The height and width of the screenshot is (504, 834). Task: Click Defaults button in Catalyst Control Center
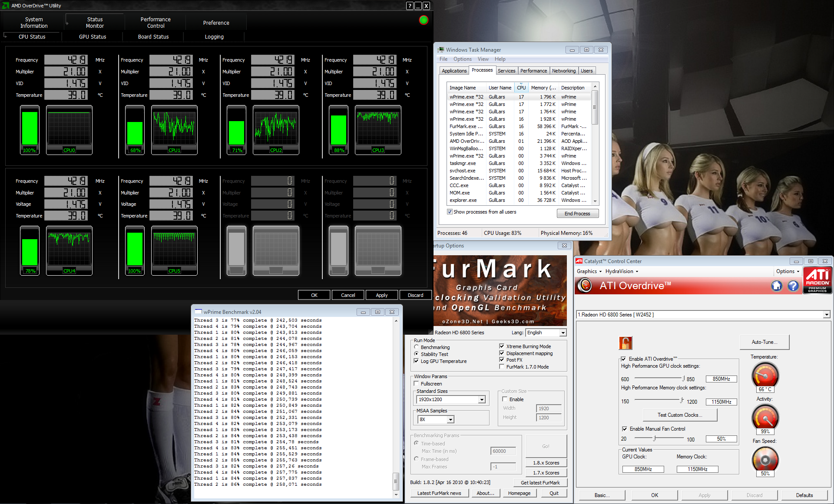(804, 495)
